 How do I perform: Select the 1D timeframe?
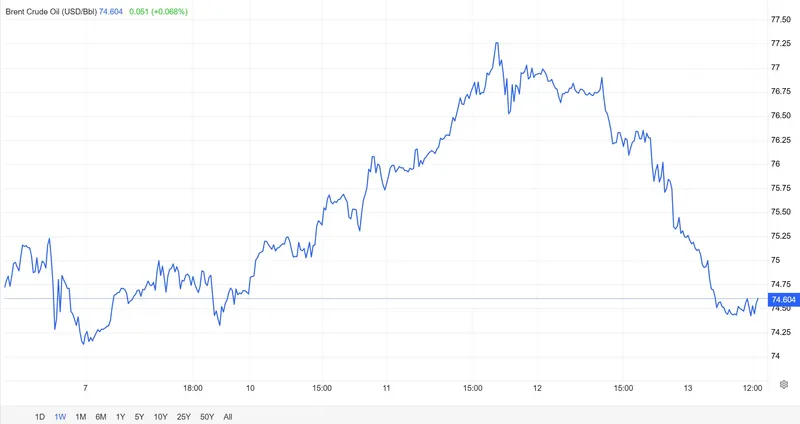(40, 416)
